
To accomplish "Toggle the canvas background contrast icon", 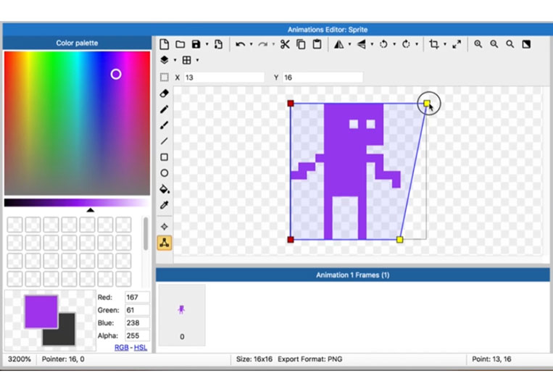I will click(526, 44).
